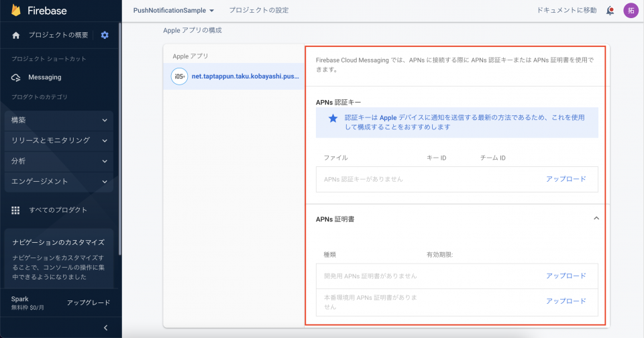Image resolution: width=644 pixels, height=338 pixels.
Task: Open PushNotificationSample project dropdown
Action: point(173,11)
